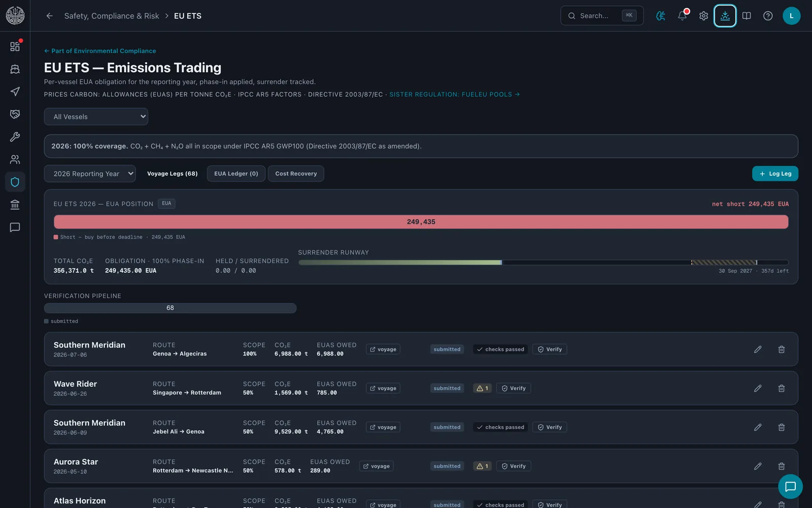Viewport: 812px width, 508px height.
Task: Click the back arrow in header
Action: tap(49, 16)
